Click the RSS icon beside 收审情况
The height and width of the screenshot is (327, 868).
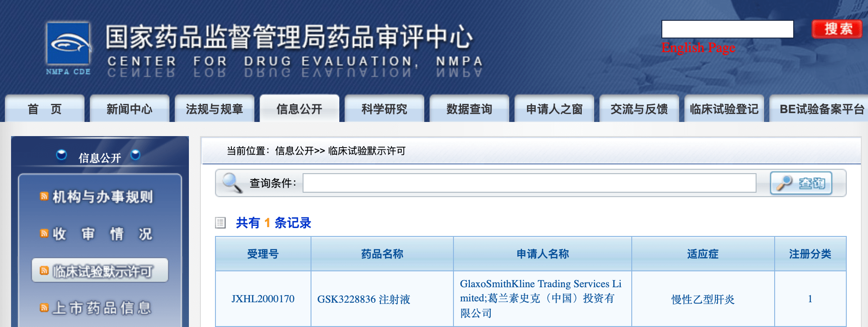pyautogui.click(x=44, y=233)
